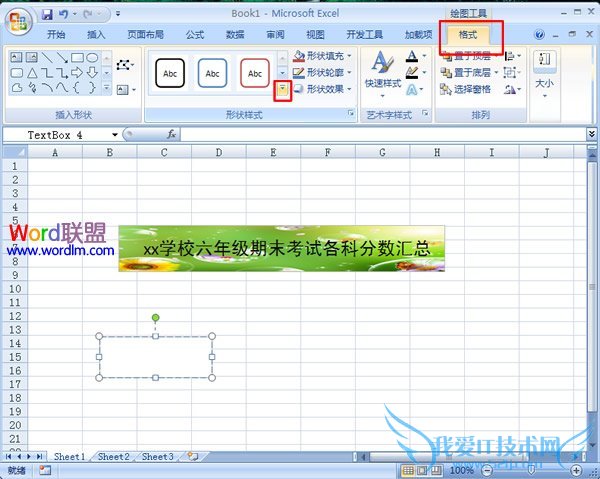Viewport: 600px width, 479px height.
Task: Click the Select All corner of the grid
Action: [15, 152]
